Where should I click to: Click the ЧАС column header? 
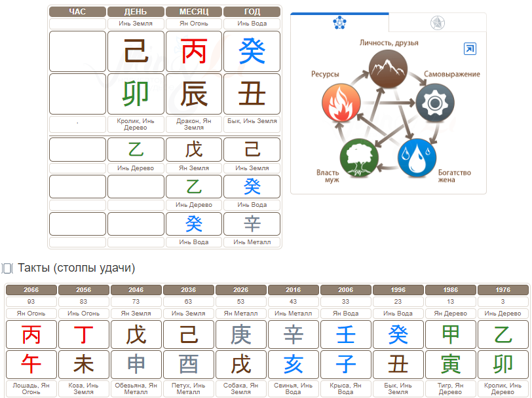[77, 11]
